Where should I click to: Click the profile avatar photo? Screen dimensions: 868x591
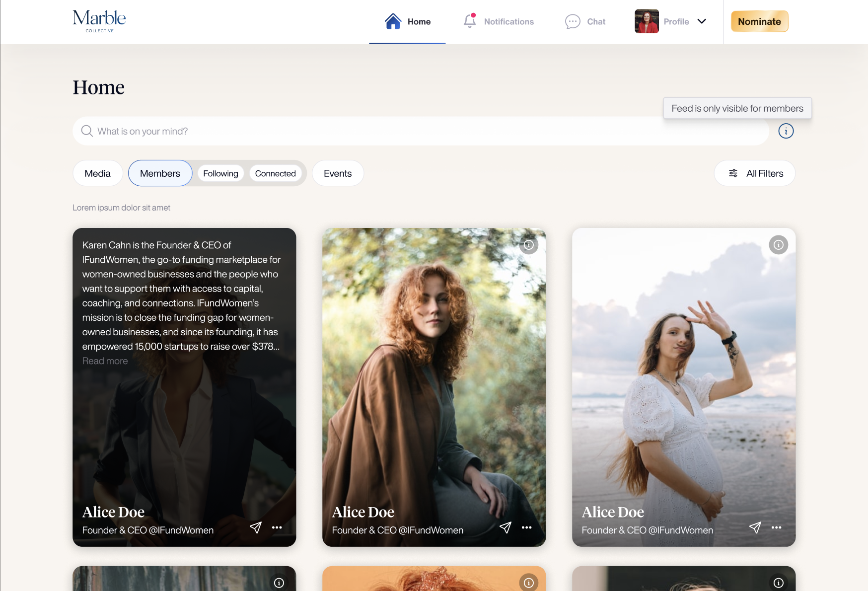pyautogui.click(x=647, y=21)
